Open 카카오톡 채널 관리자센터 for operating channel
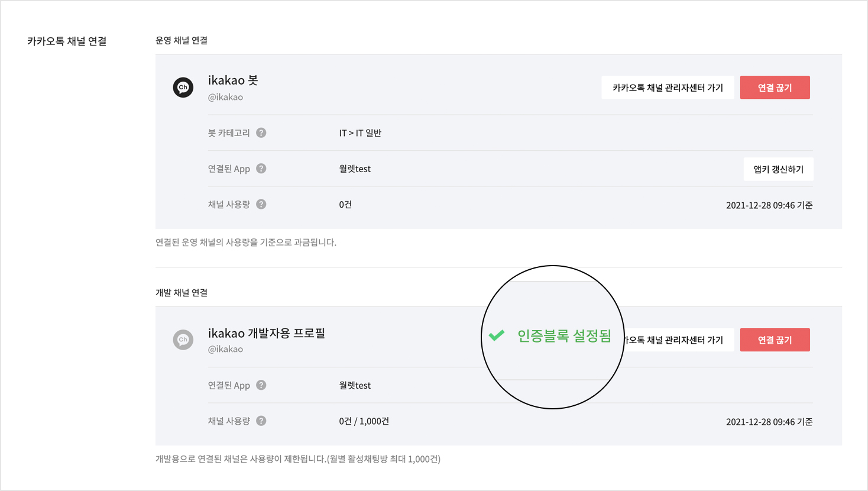The height and width of the screenshot is (491, 868). pyautogui.click(x=668, y=88)
